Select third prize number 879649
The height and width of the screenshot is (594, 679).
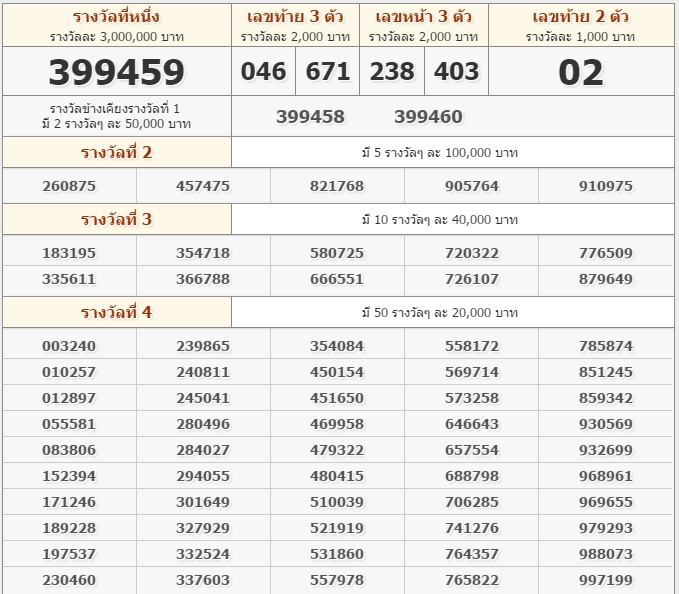606,279
